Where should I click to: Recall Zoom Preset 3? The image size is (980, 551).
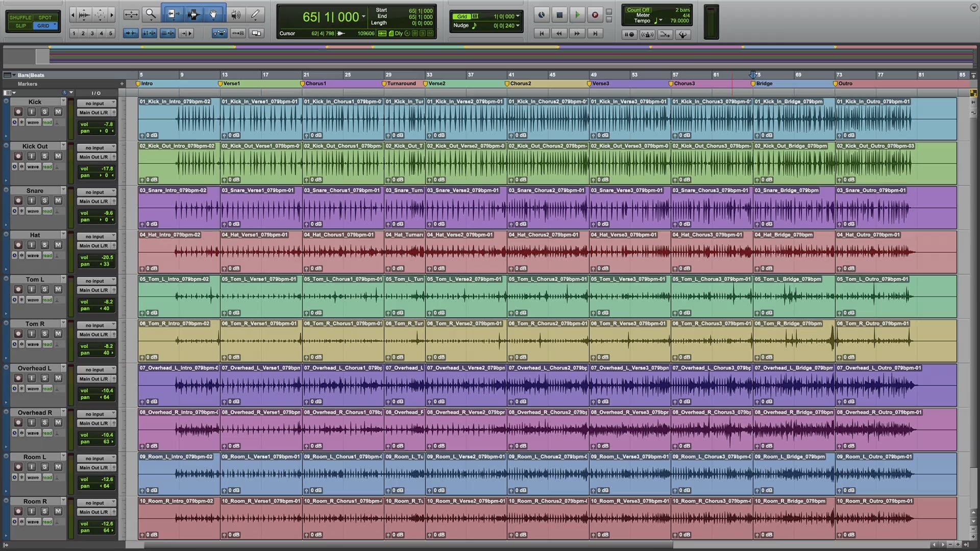[x=92, y=34]
